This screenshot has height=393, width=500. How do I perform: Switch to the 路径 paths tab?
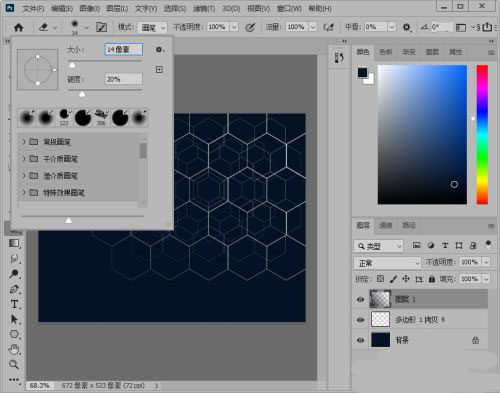409,225
